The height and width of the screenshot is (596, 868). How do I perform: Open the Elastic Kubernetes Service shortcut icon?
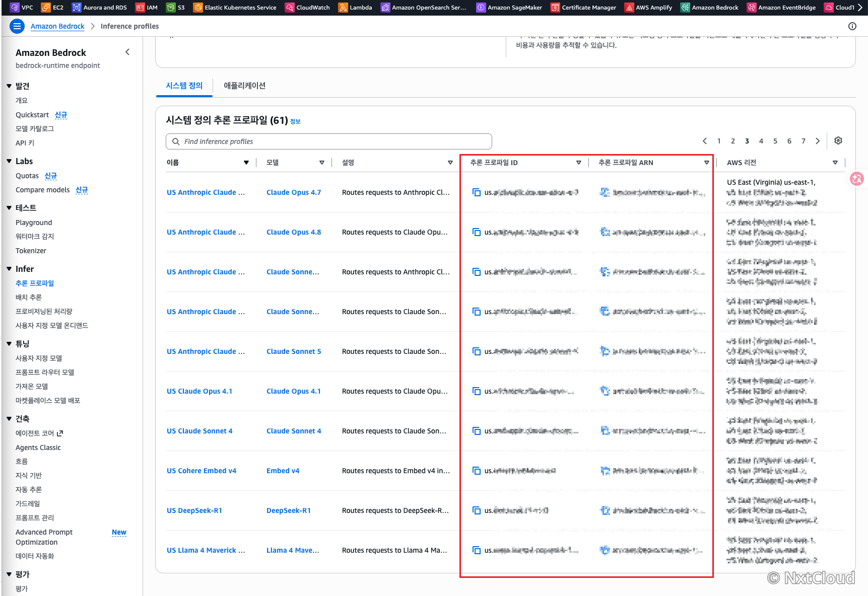click(198, 8)
